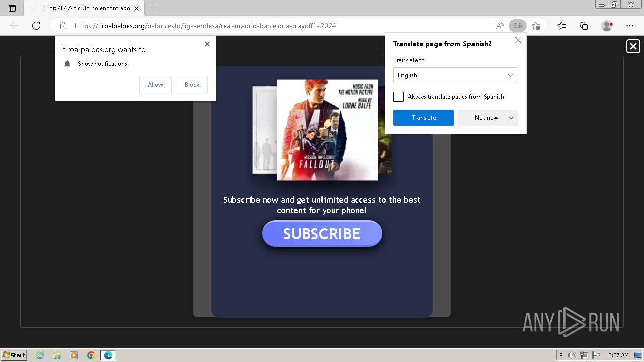This screenshot has width=644, height=362.
Task: Close the ad overlay with X
Action: (633, 46)
